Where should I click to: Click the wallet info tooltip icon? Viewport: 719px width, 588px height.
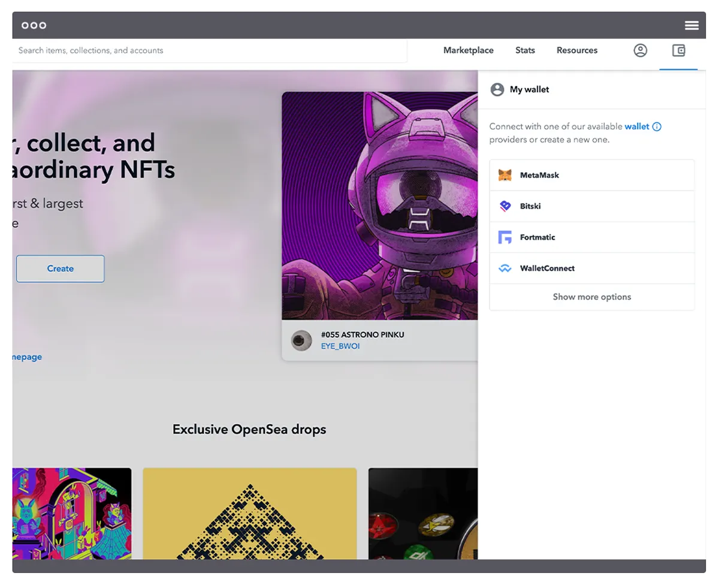coord(657,126)
